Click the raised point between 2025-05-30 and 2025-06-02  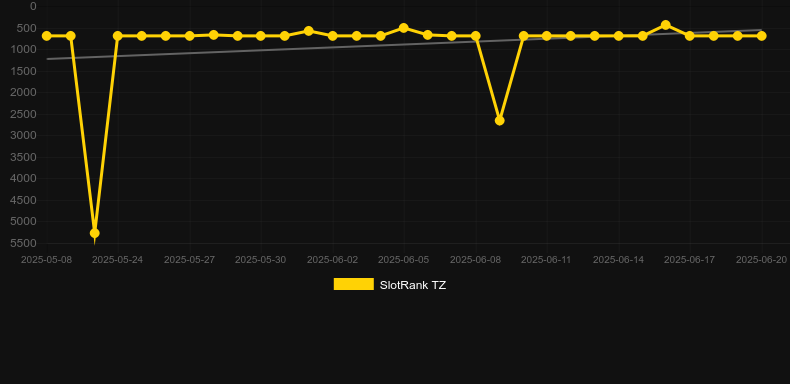coord(309,31)
